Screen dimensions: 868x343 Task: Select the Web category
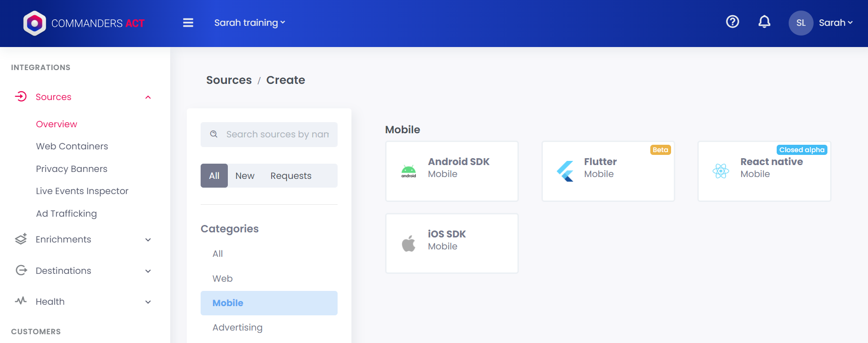click(x=222, y=278)
